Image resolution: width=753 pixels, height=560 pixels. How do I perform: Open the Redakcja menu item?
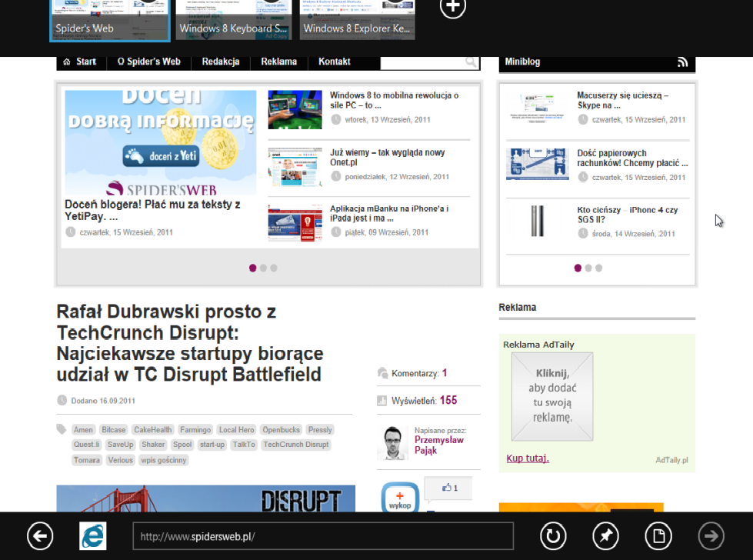coord(221,62)
